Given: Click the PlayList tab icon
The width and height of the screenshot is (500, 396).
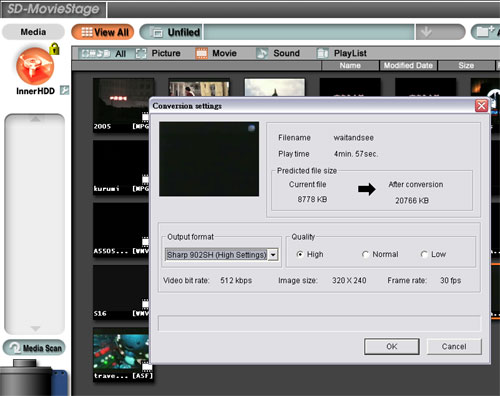Looking at the screenshot, I should point(323,53).
